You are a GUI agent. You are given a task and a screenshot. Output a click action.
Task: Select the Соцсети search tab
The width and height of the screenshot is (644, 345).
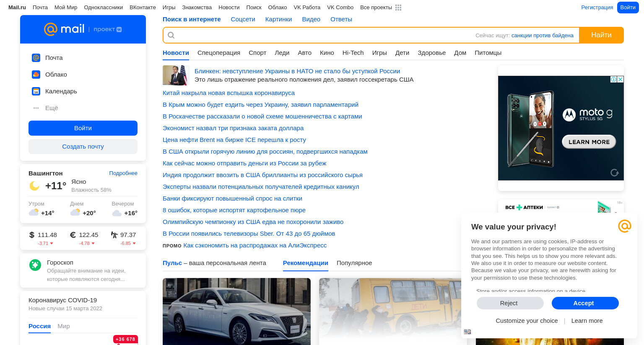point(243,19)
